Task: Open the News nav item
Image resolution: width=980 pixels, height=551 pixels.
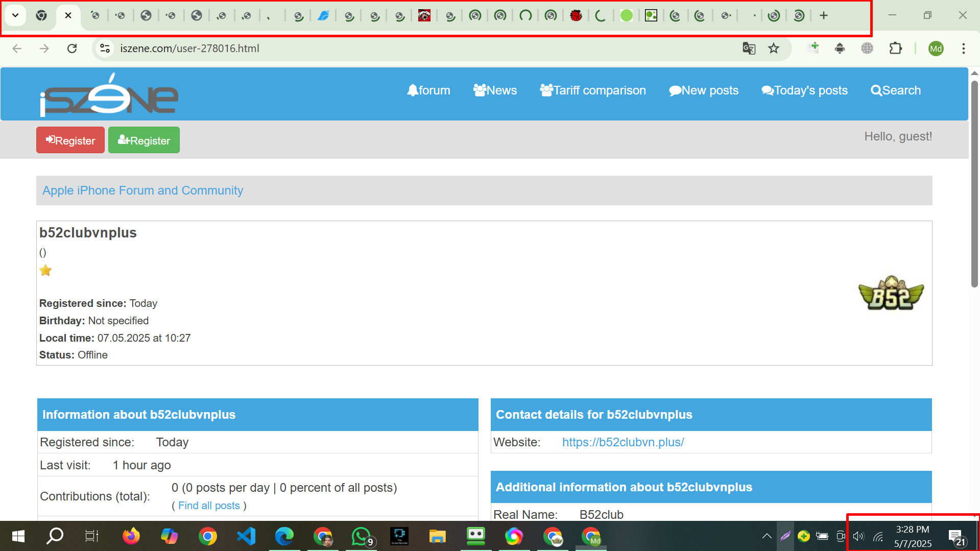Action: coord(495,90)
